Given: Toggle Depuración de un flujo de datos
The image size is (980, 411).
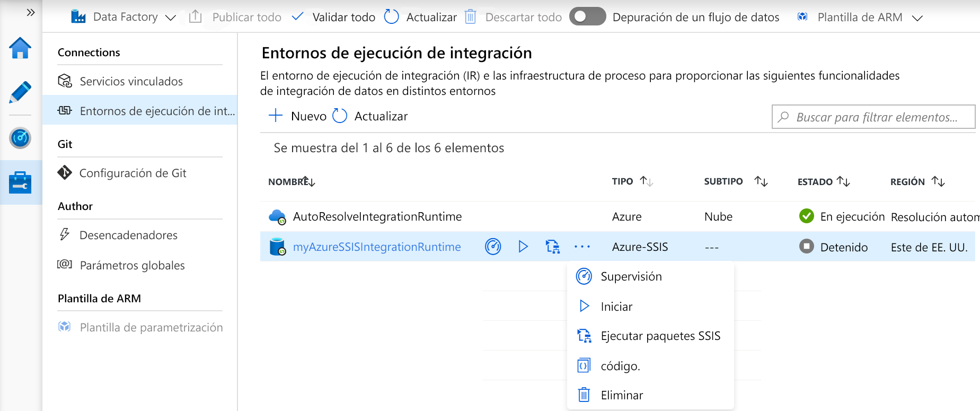Looking at the screenshot, I should coord(587,16).
